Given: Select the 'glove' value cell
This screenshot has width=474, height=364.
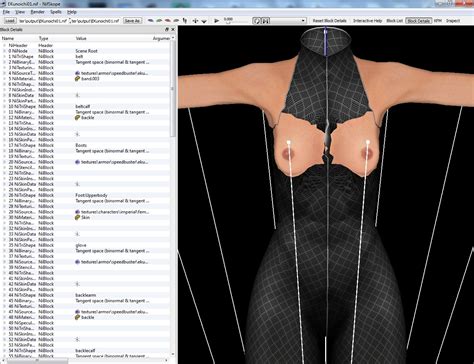Looking at the screenshot, I should pyautogui.click(x=81, y=245).
